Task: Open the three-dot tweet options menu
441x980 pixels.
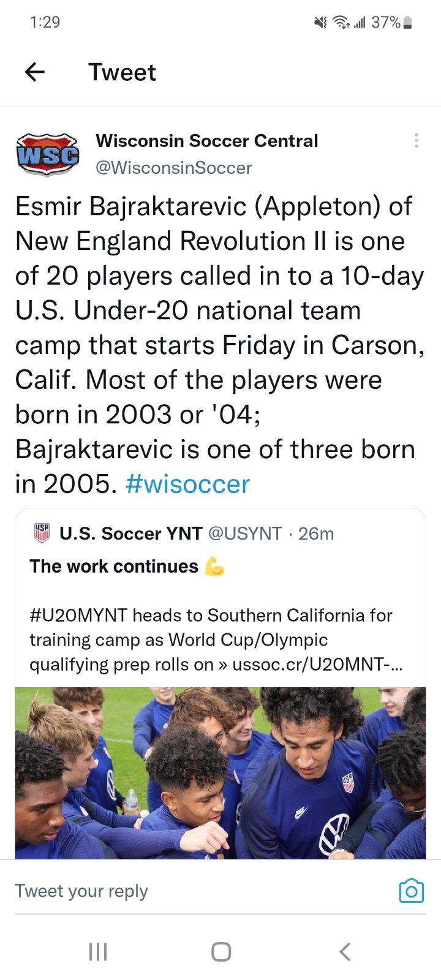Action: [x=417, y=141]
